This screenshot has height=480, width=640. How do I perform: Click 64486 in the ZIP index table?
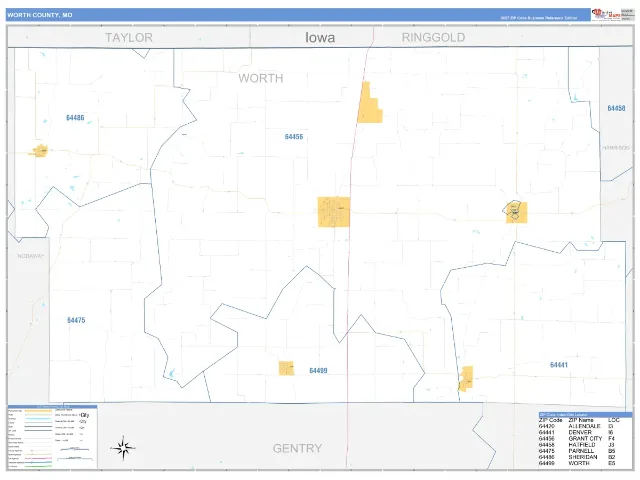pyautogui.click(x=547, y=457)
